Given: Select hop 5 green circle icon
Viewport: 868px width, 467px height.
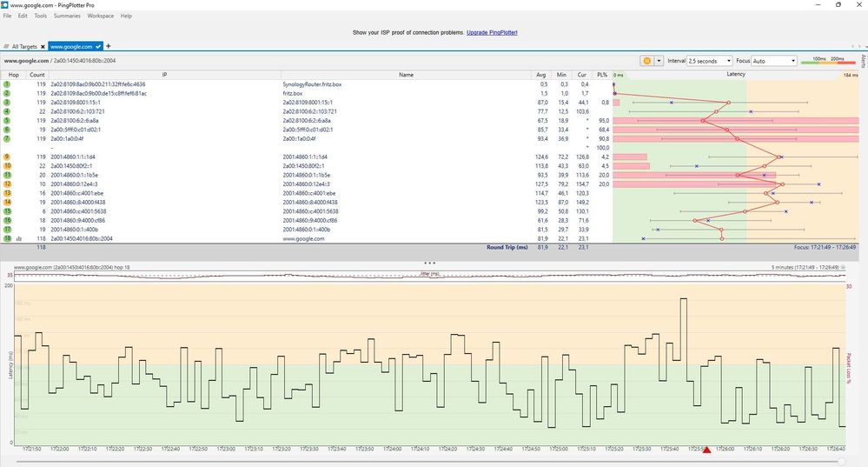Looking at the screenshot, I should pyautogui.click(x=7, y=120).
